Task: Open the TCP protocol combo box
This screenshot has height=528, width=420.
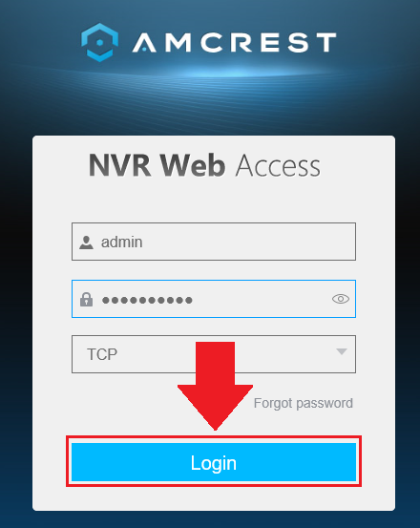Action: point(214,354)
